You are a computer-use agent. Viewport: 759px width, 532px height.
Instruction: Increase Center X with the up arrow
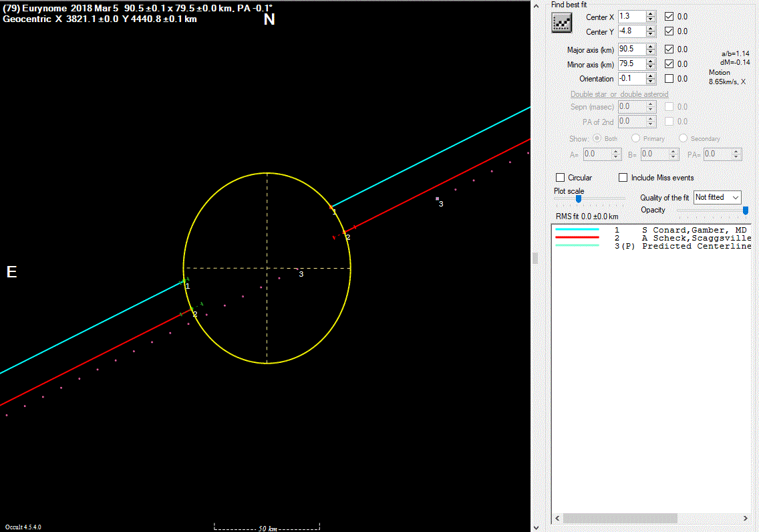pyautogui.click(x=651, y=13)
